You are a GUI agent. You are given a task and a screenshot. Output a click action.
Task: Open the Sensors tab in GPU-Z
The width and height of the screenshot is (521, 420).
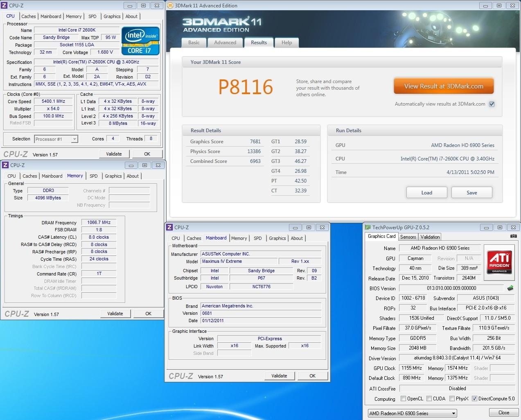pyautogui.click(x=408, y=237)
